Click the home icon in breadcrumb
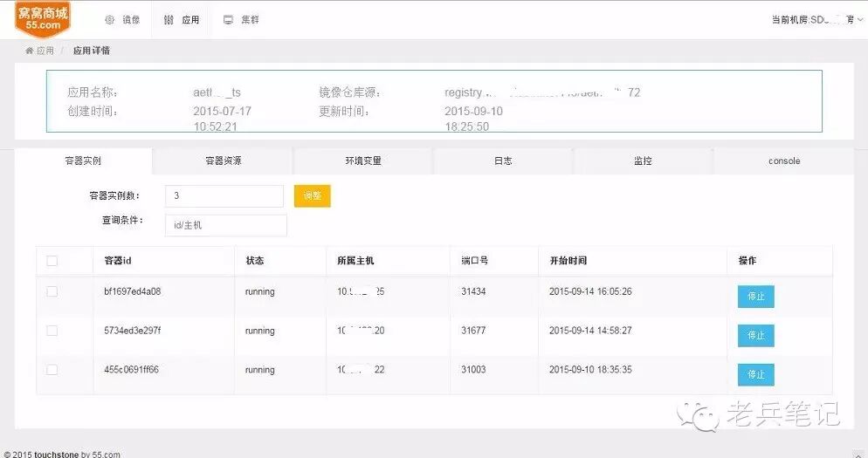 (x=30, y=51)
